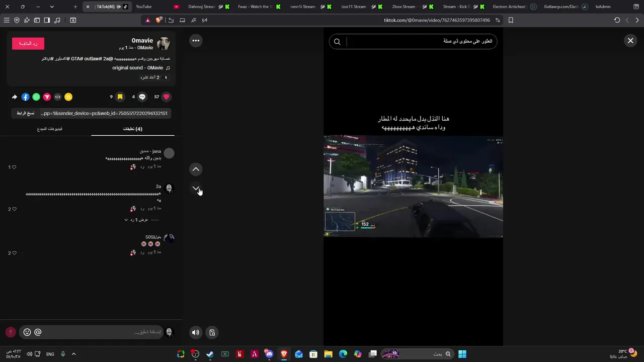
Task: Like the video with the heart icon
Action: tap(167, 97)
